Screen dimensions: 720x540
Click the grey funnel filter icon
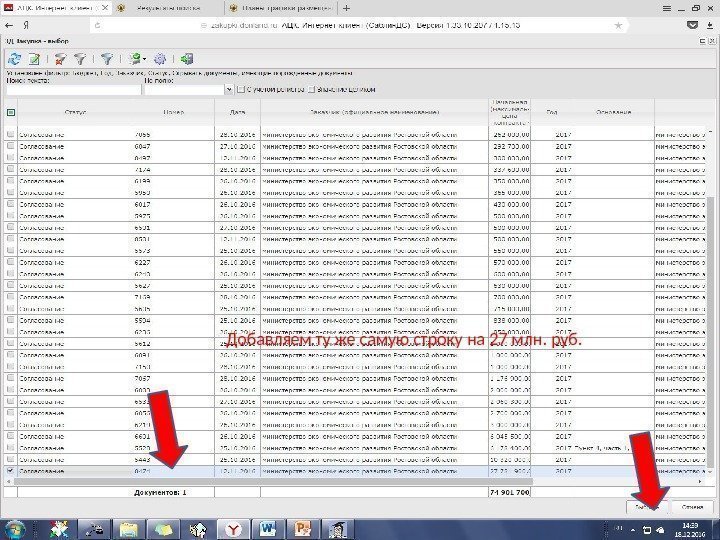coord(80,59)
